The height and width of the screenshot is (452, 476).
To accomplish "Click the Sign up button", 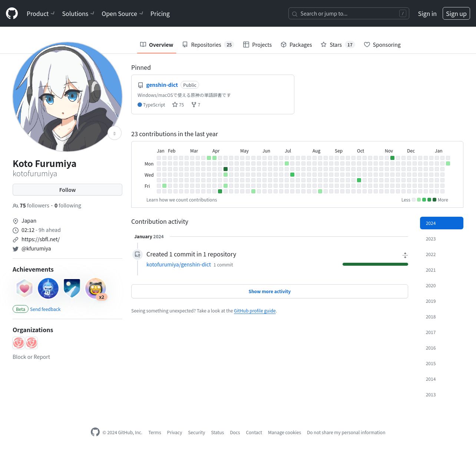I will click(x=456, y=14).
